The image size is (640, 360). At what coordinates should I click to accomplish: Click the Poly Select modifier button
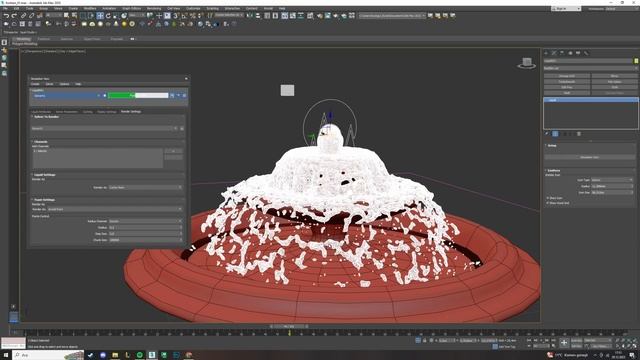point(614,82)
